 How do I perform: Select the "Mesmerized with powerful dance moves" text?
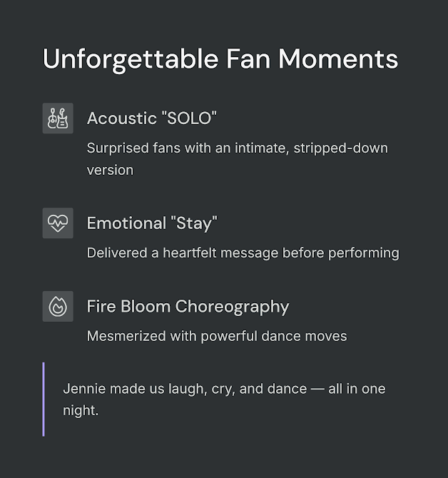(x=217, y=336)
